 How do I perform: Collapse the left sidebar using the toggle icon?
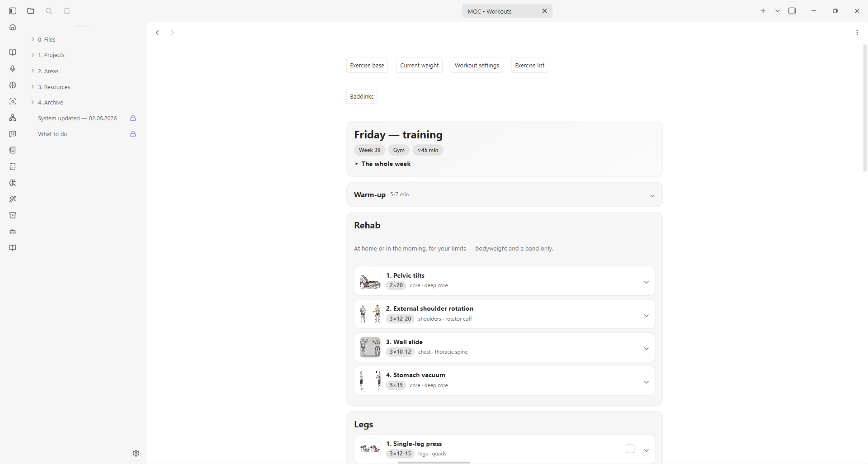pos(13,11)
